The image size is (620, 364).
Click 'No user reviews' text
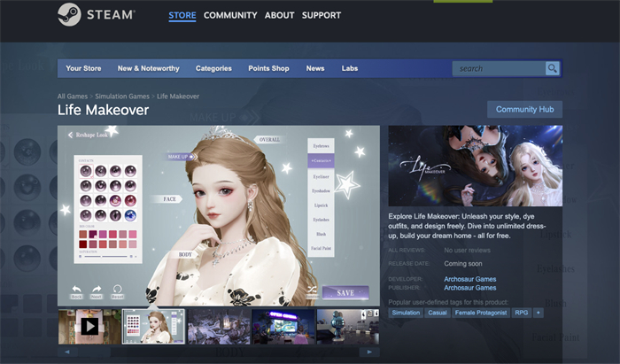pos(467,250)
